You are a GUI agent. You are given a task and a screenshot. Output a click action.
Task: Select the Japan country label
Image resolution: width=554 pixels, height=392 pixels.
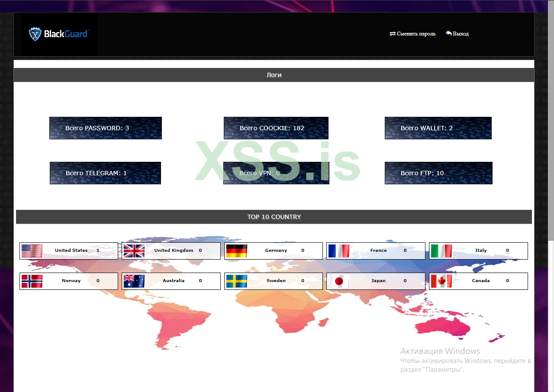pyautogui.click(x=378, y=281)
